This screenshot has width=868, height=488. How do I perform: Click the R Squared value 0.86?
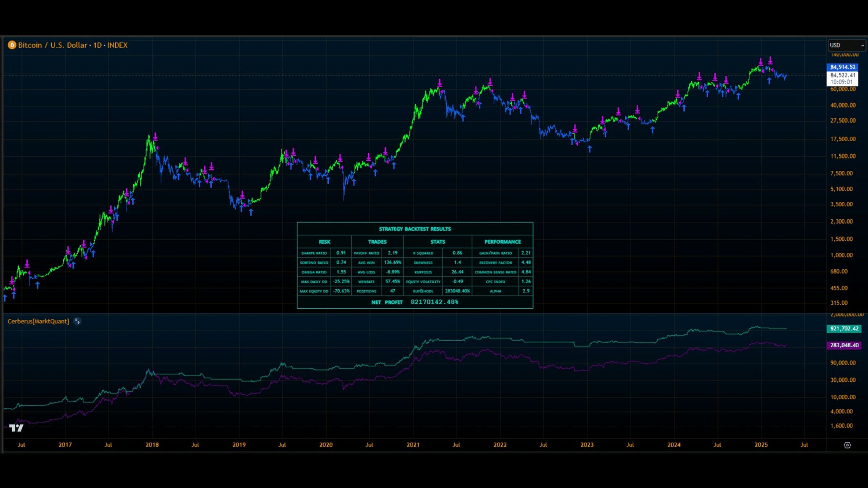457,253
